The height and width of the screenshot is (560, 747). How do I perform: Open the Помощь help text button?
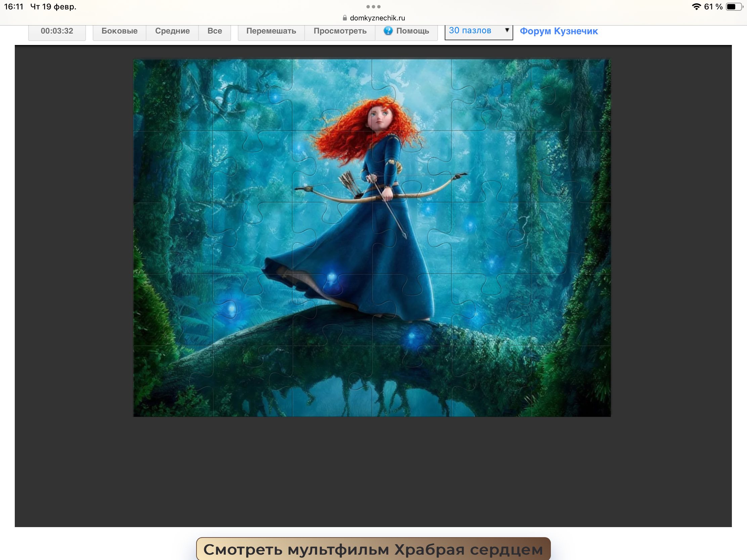412,31
